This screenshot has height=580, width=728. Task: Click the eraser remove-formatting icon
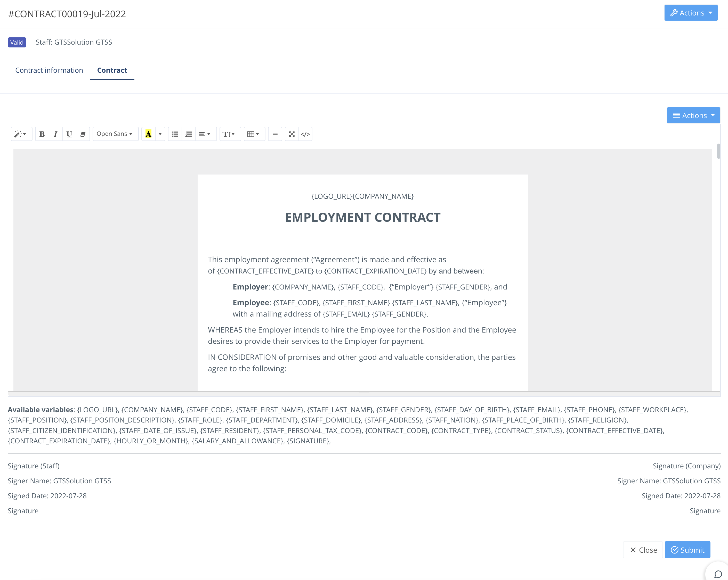[83, 134]
